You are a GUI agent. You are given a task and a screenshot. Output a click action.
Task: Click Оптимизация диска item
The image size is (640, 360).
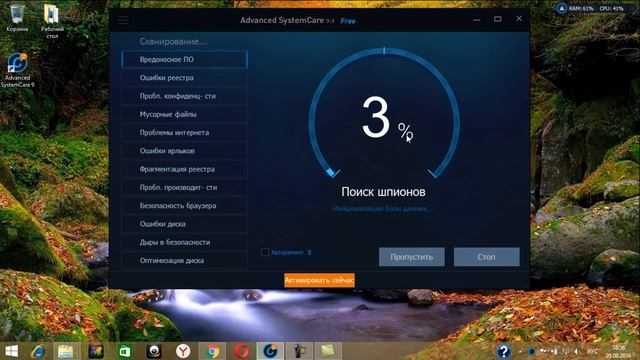pos(184,260)
